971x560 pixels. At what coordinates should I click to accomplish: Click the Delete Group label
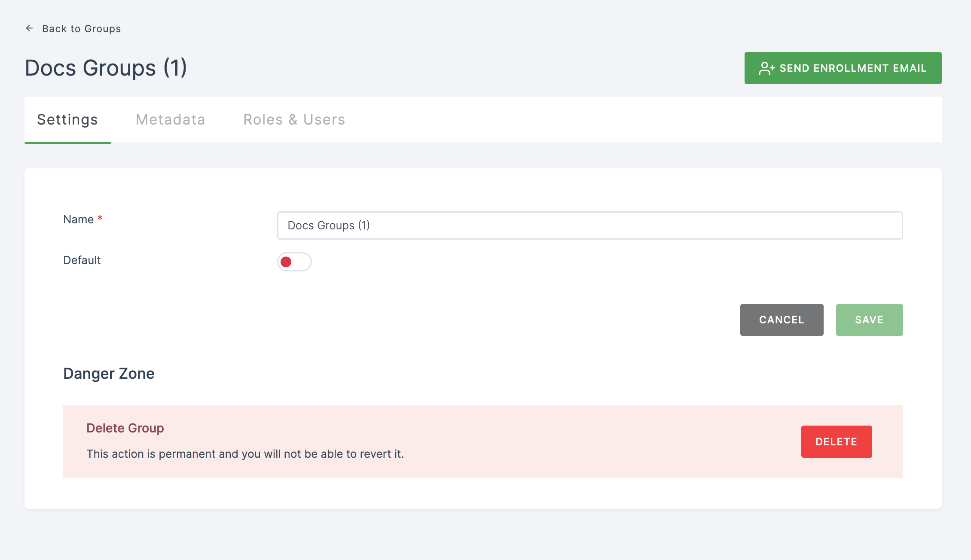click(x=125, y=428)
